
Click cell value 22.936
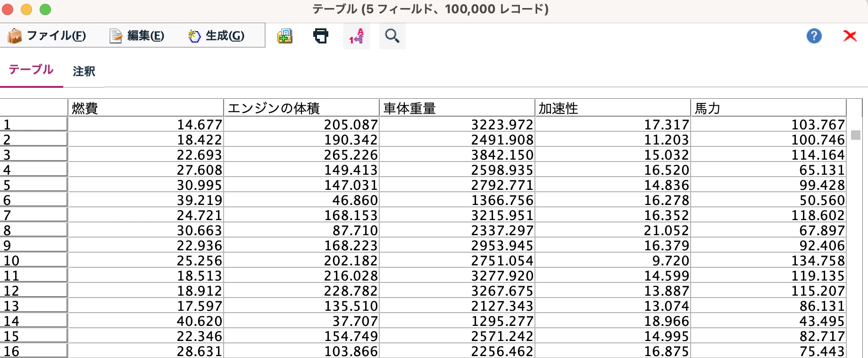(199, 246)
